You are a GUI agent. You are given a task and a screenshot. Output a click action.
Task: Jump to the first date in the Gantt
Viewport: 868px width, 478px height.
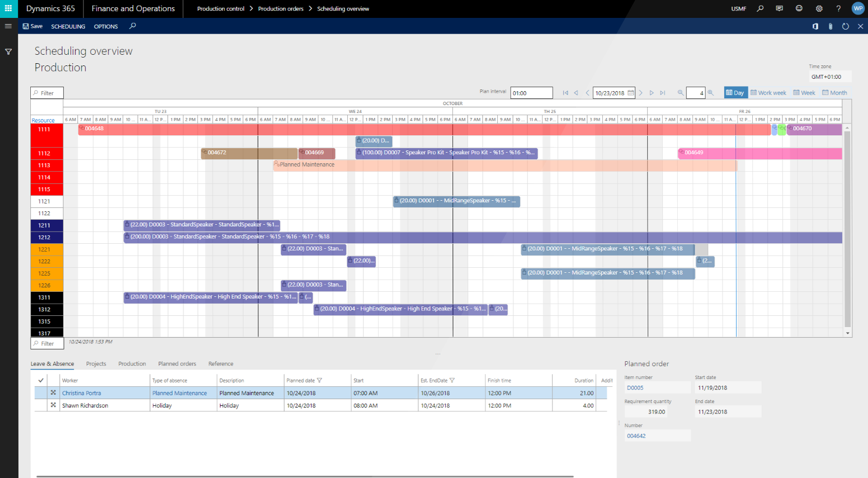tap(565, 93)
